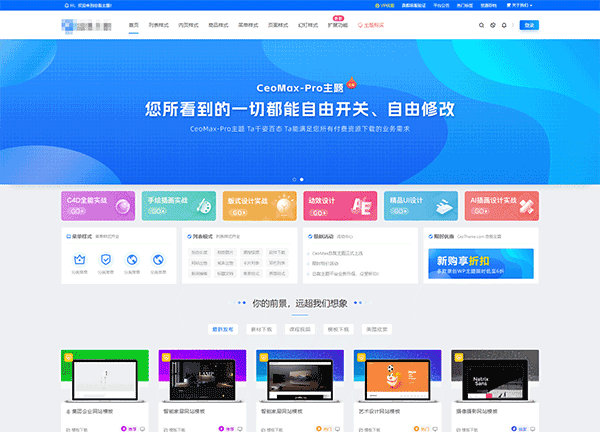Click the theme style switcher icon beside search
Viewport: 600px width, 432px height.
pyautogui.click(x=493, y=25)
